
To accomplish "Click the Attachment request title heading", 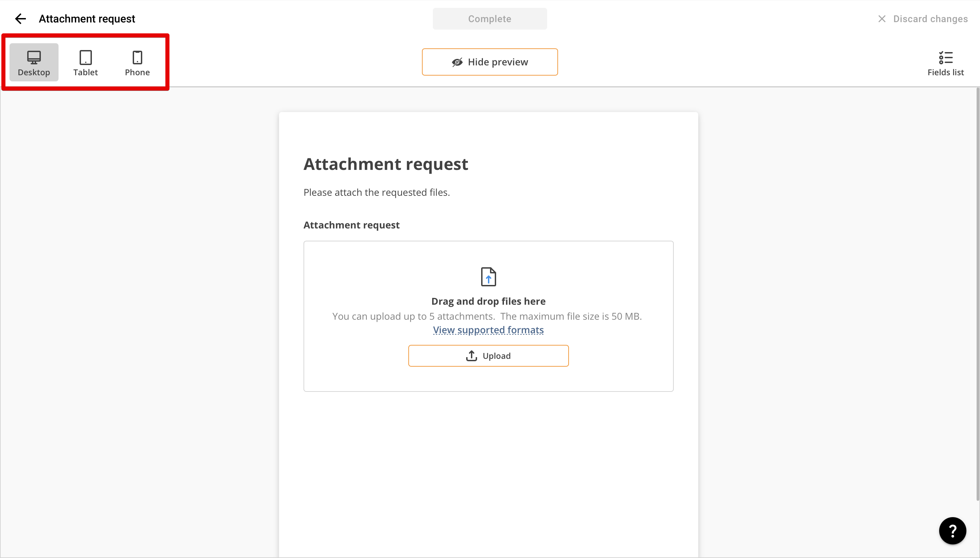I will (386, 164).
